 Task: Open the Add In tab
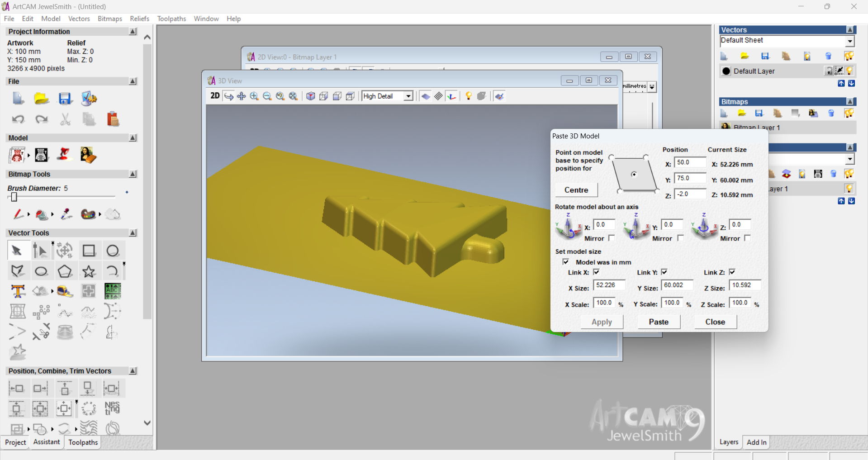[x=756, y=442]
